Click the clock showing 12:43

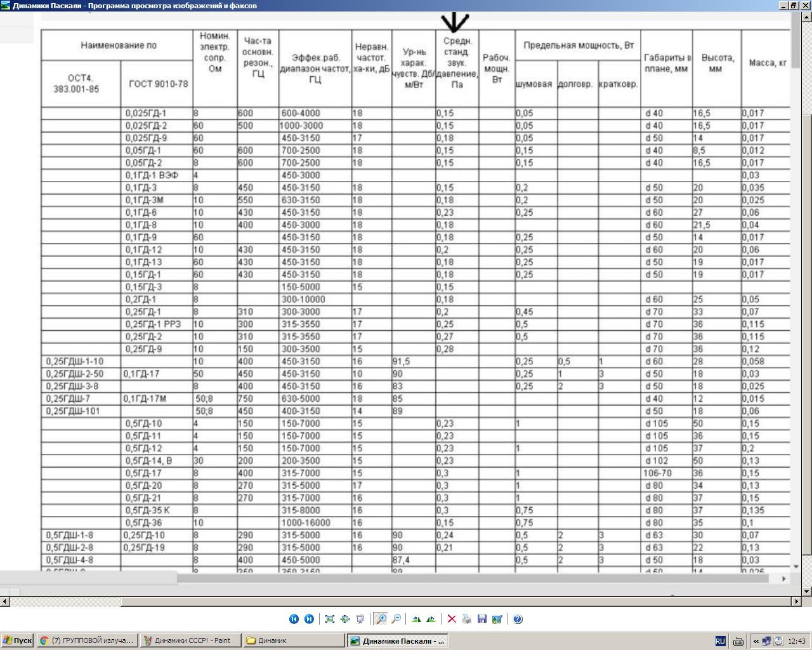click(x=797, y=641)
